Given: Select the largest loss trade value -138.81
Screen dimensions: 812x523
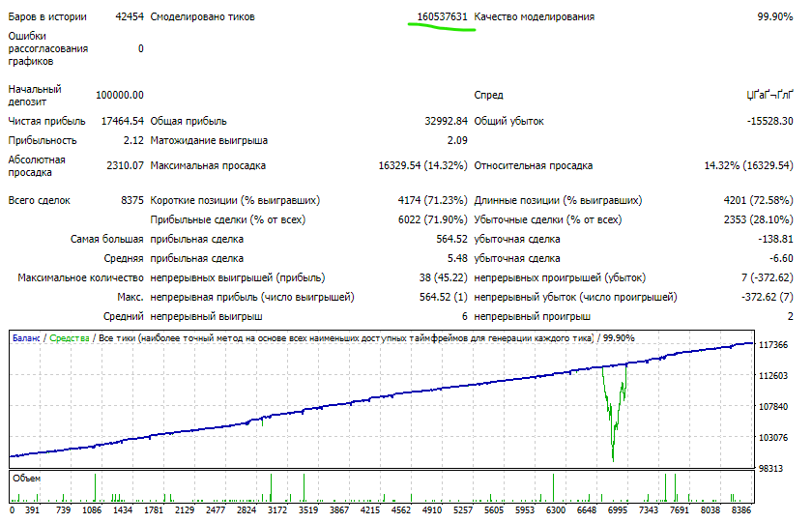Looking at the screenshot, I should [775, 239].
